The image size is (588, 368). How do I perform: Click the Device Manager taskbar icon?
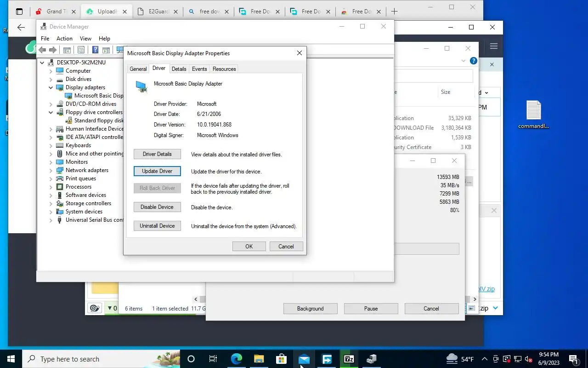(x=372, y=359)
